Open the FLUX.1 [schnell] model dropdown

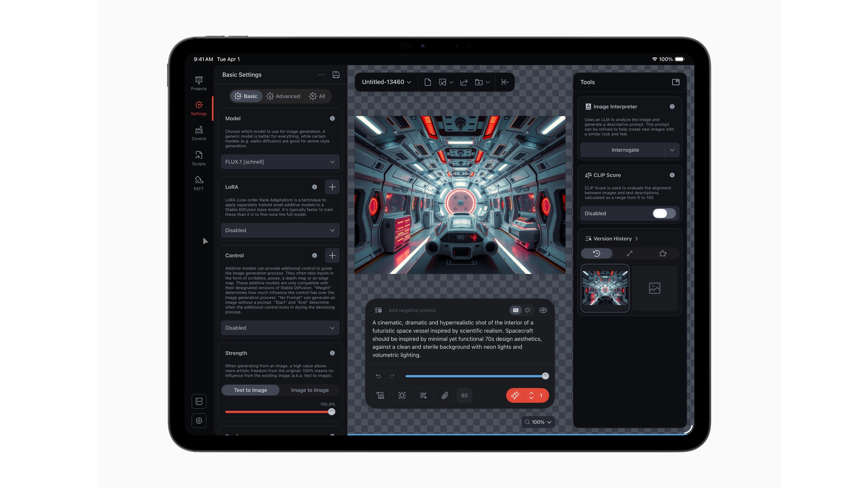pyautogui.click(x=280, y=162)
